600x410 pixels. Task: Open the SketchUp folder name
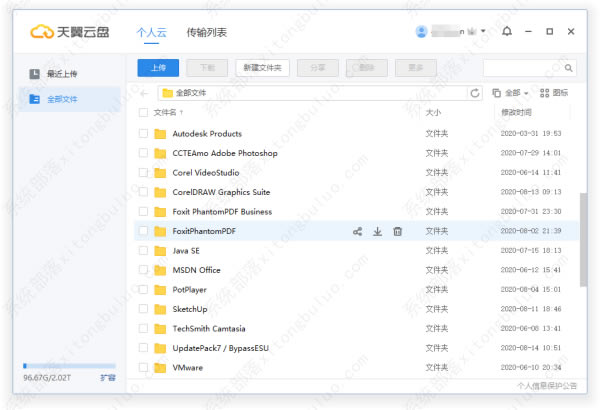point(190,309)
